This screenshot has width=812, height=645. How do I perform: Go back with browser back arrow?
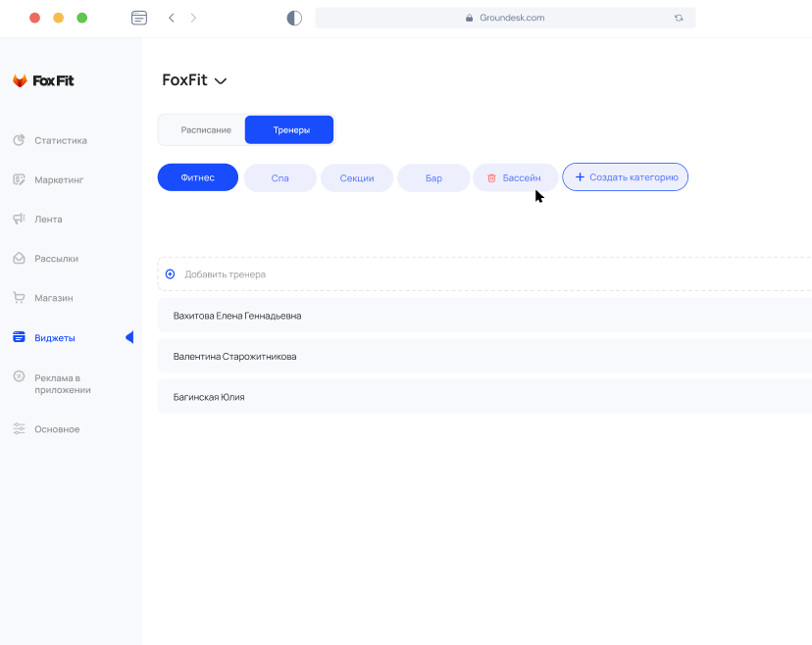click(x=172, y=18)
